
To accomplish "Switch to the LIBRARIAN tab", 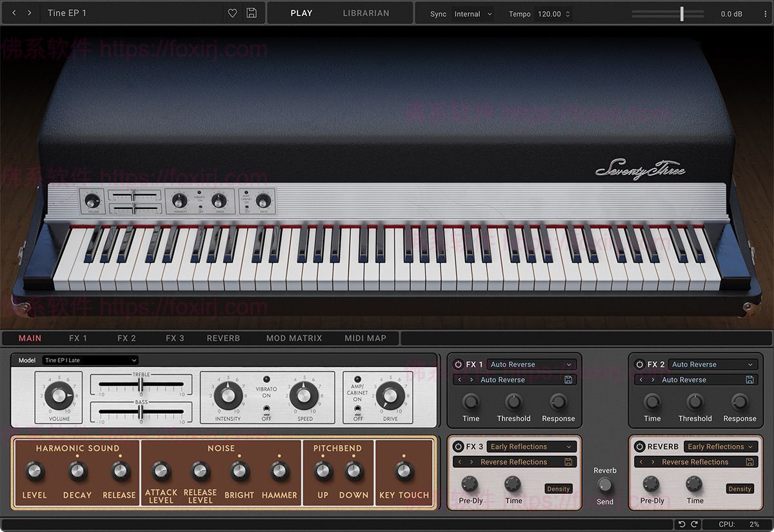I will (366, 13).
